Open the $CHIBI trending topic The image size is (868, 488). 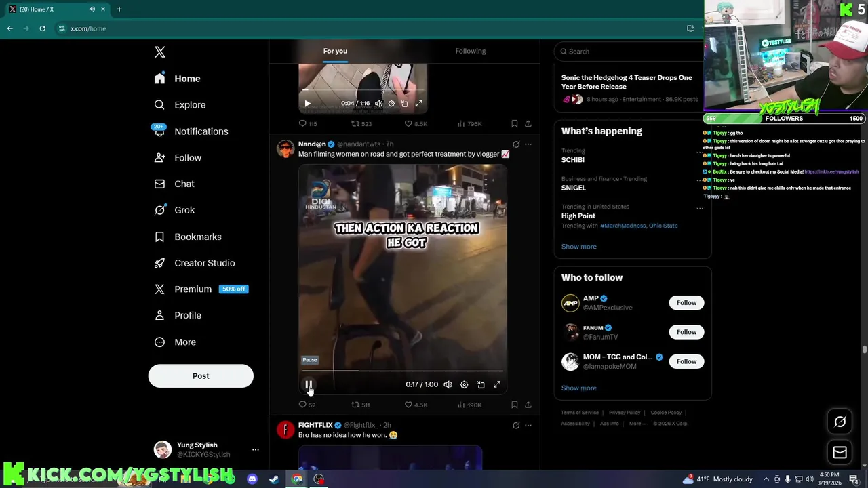click(572, 160)
